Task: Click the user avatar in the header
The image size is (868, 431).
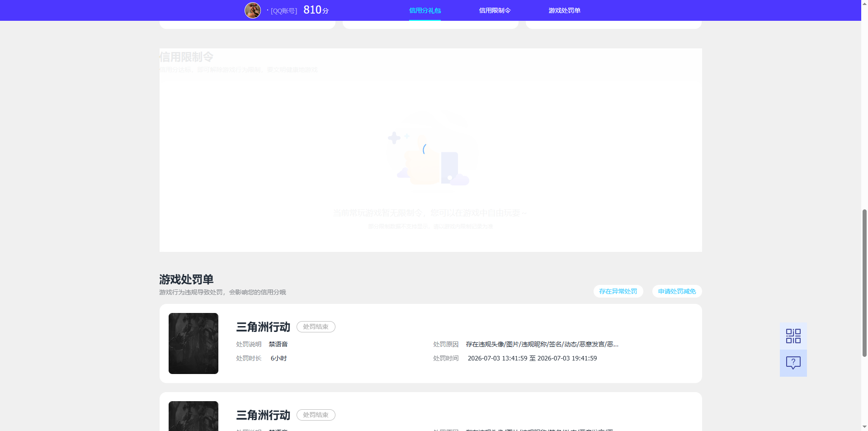Action: pyautogui.click(x=253, y=10)
